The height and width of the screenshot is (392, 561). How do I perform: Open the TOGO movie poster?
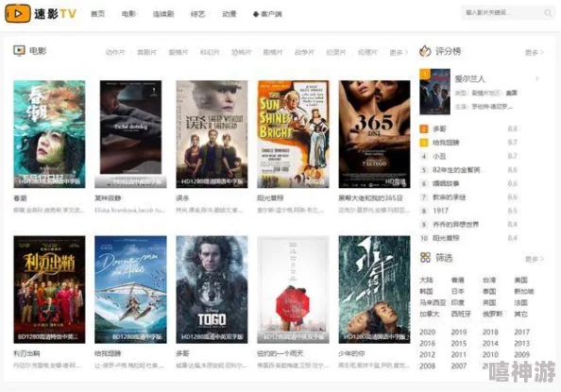[x=212, y=289]
